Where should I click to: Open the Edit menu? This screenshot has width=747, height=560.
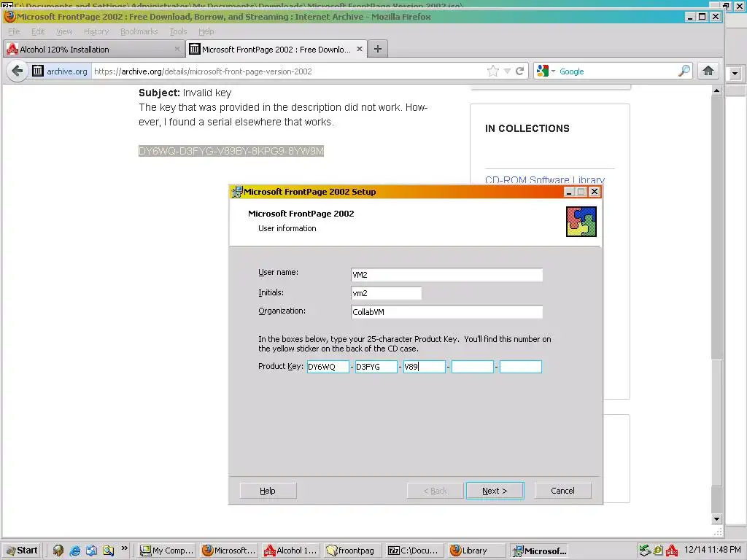[x=38, y=31]
